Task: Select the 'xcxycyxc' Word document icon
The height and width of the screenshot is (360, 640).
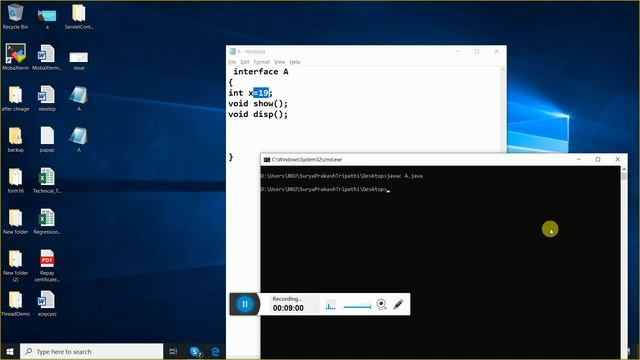Action: coord(47,304)
